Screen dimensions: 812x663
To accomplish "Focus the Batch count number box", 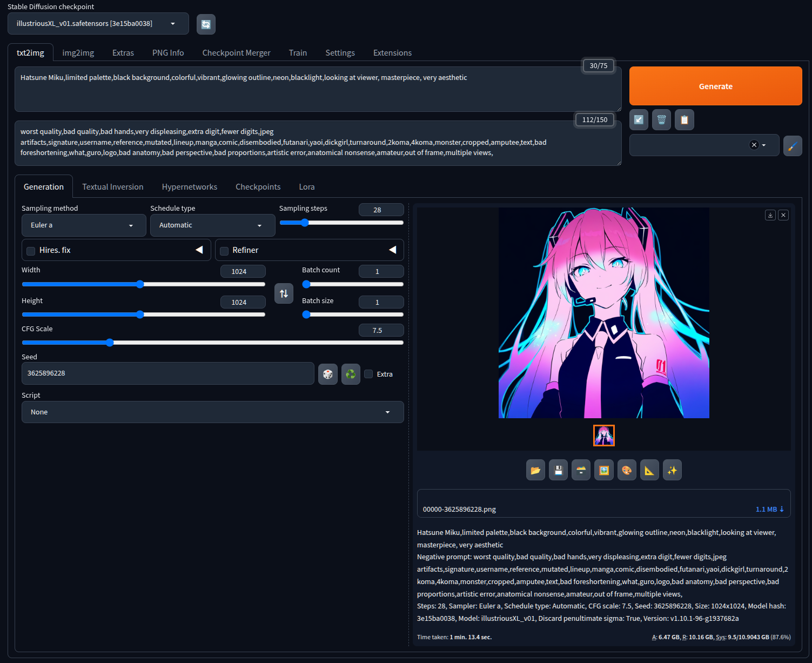I will pos(381,271).
